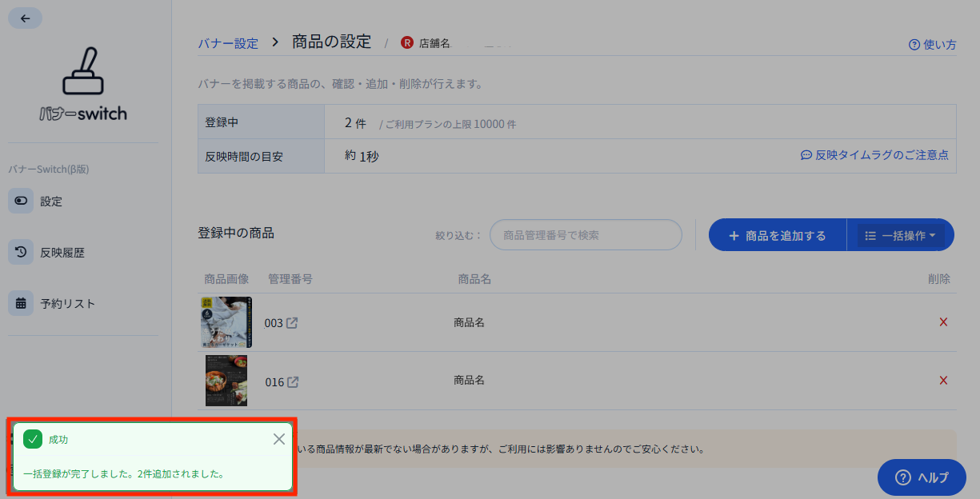The height and width of the screenshot is (499, 980).
Task: Delete product 003 with red X
Action: 943,322
